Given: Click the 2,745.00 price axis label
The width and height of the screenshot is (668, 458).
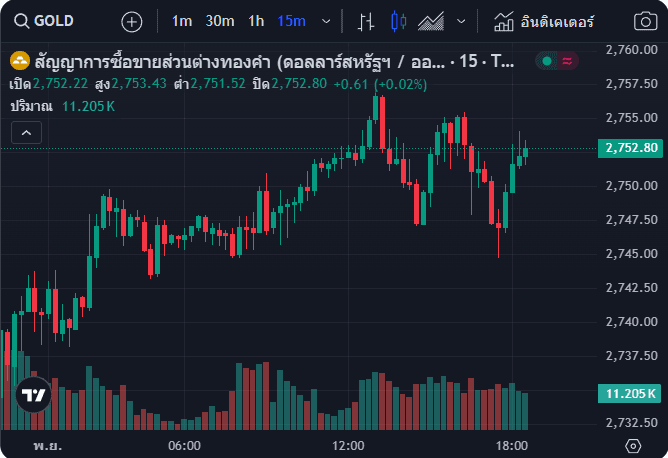Looking at the screenshot, I should pyautogui.click(x=632, y=254).
